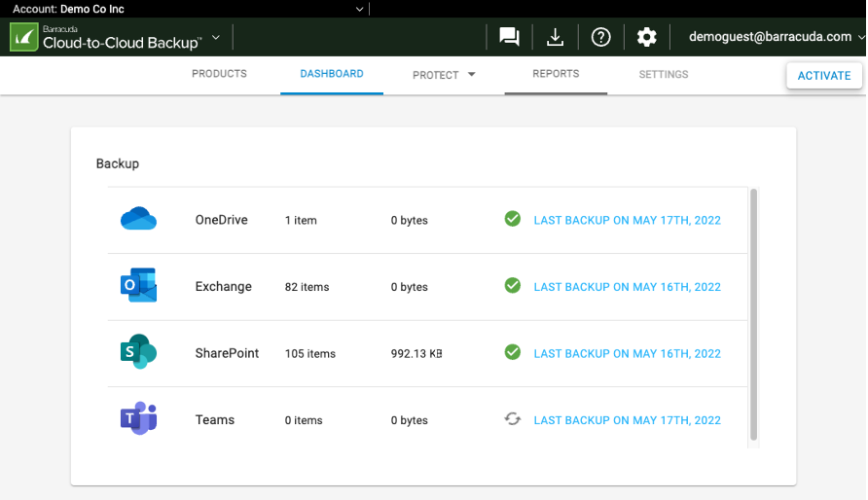
Task: Click the OneDrive '0 bytes' size
Action: (x=409, y=220)
